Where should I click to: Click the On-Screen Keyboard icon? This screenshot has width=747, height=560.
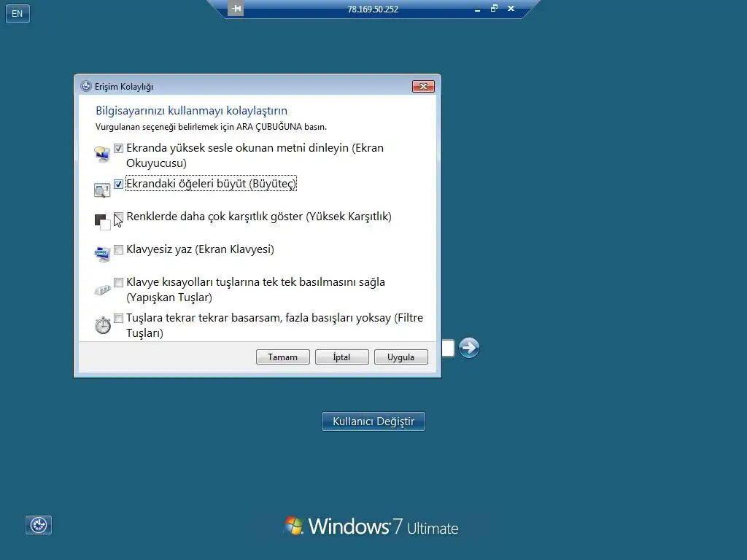point(102,254)
